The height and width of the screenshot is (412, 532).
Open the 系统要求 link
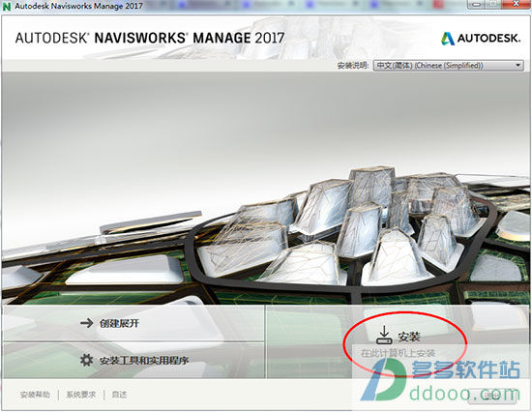pos(80,395)
